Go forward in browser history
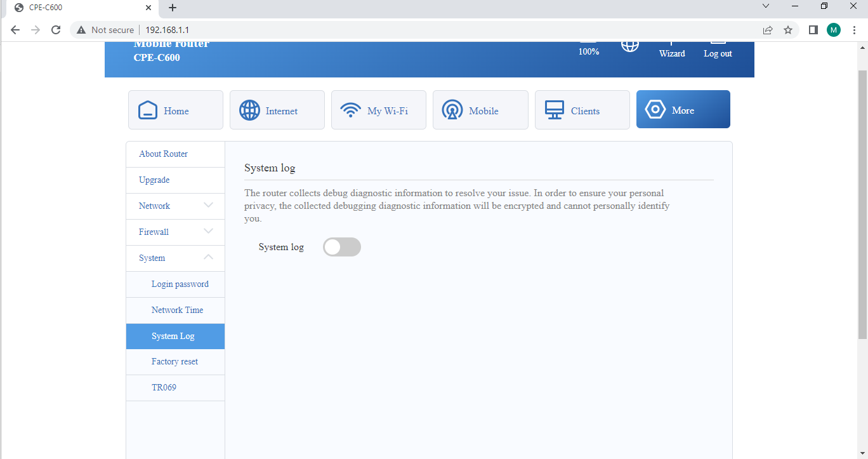The width and height of the screenshot is (868, 459). (x=36, y=30)
